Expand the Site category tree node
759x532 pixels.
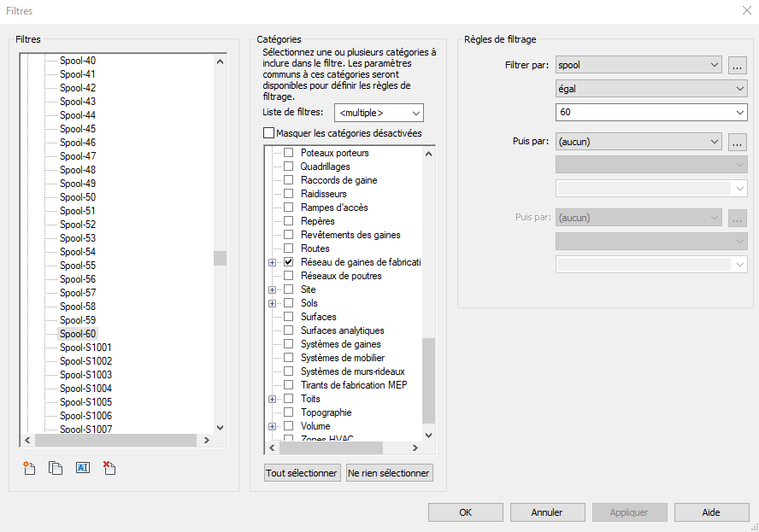[273, 289]
